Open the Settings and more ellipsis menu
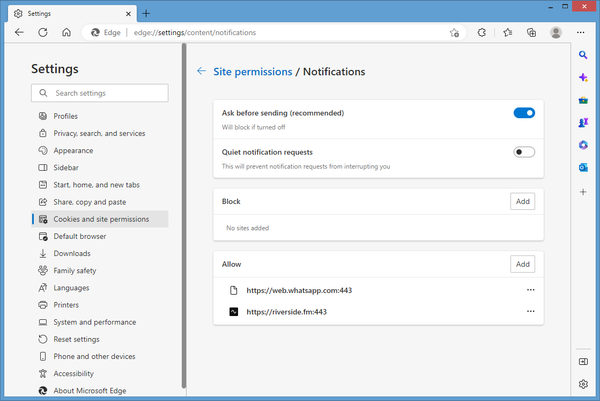Screen dimensions: 600x401 click(580, 33)
